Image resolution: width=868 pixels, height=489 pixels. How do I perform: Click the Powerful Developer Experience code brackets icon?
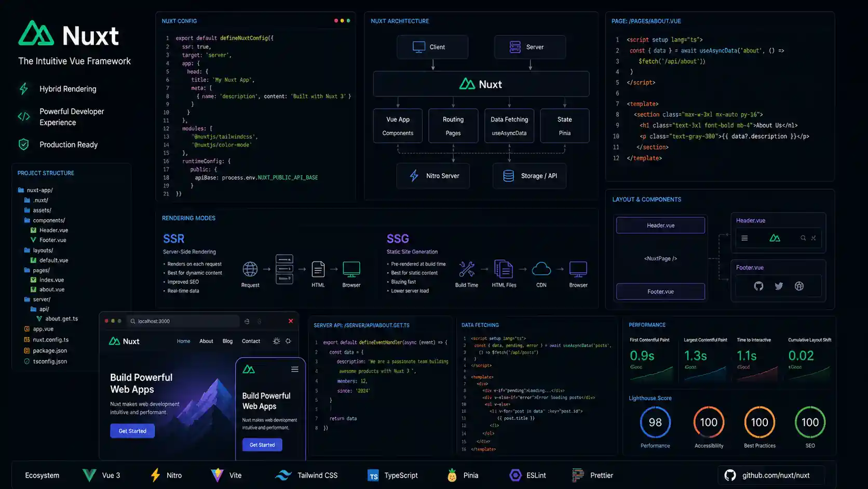coord(24,116)
